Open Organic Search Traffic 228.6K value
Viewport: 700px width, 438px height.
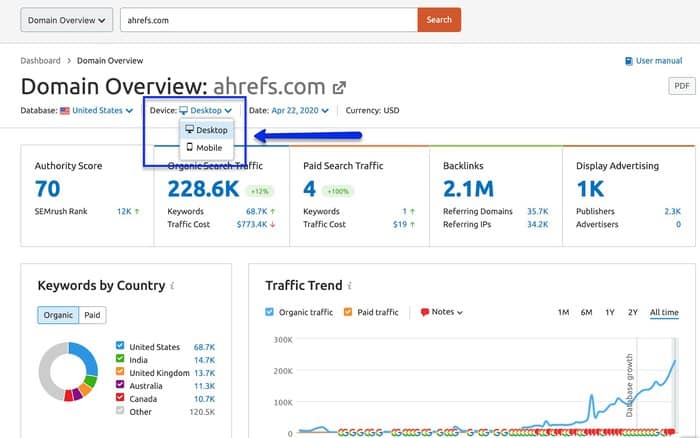click(x=204, y=189)
